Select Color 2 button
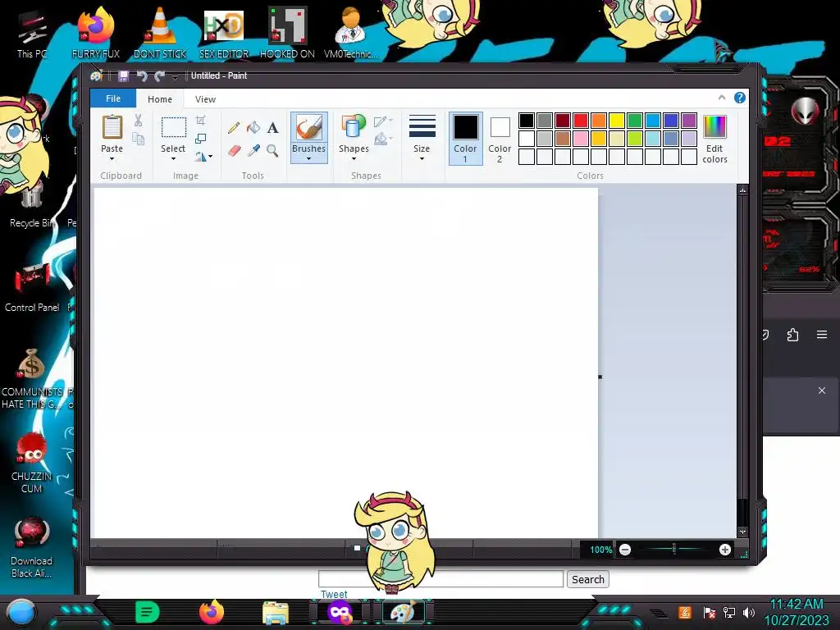This screenshot has height=630, width=840. [500, 138]
